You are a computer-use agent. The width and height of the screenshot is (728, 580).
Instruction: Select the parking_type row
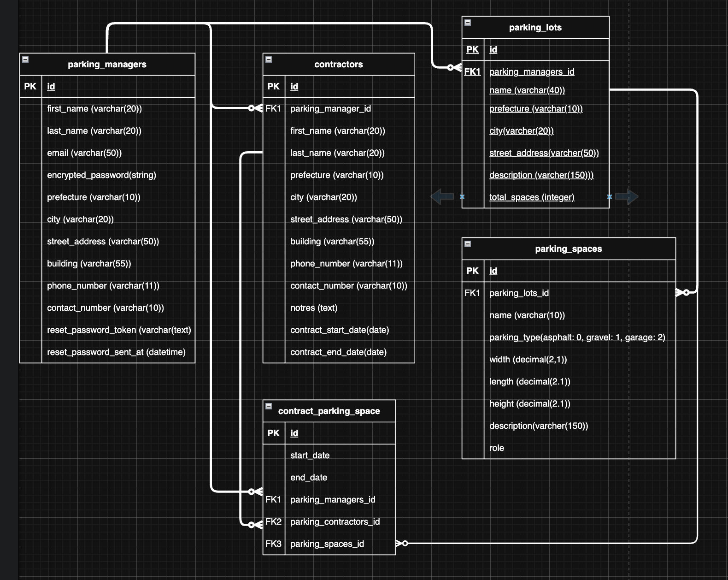(x=569, y=337)
